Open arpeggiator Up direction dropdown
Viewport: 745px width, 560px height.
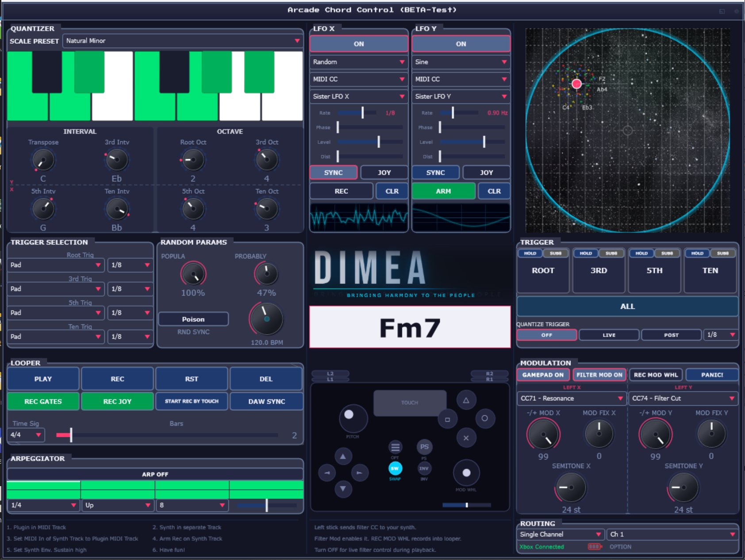tap(117, 505)
